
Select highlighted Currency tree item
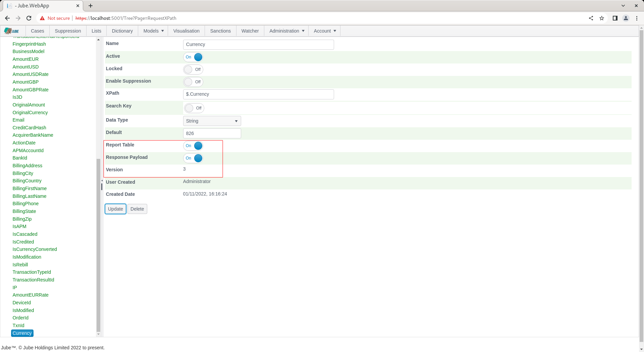(x=22, y=333)
